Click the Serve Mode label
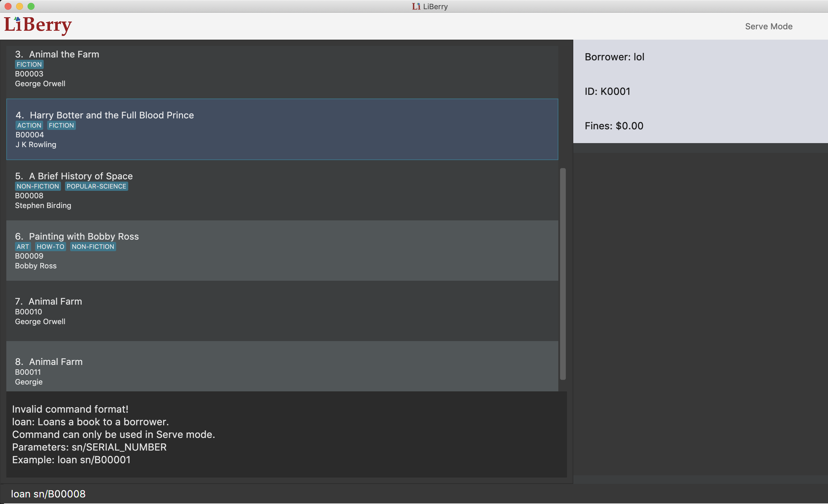 click(x=768, y=26)
